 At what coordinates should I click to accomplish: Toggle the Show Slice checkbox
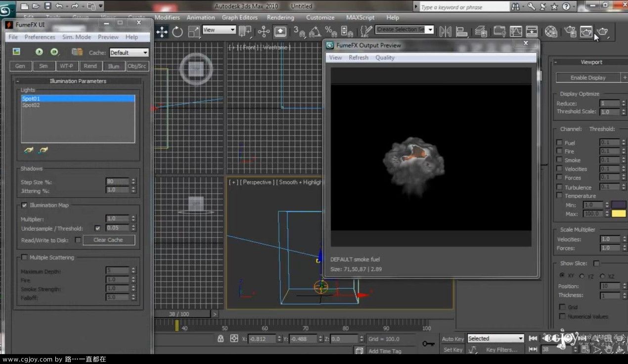click(x=596, y=264)
